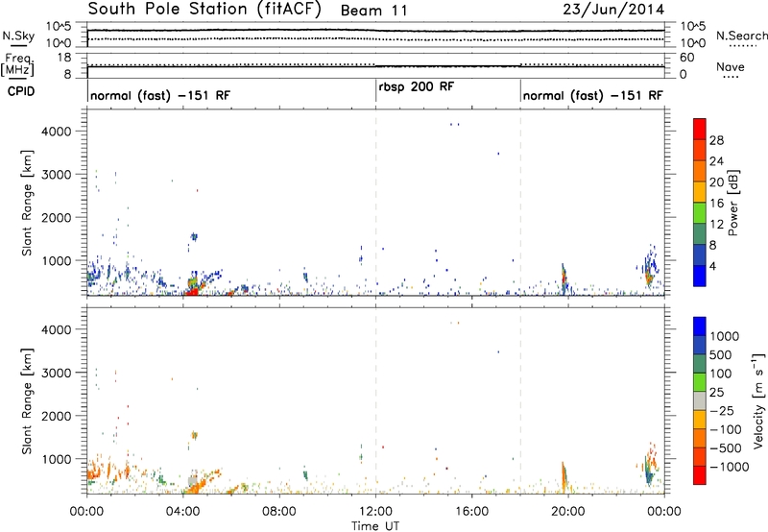Select the '16' value on the power colorbar
Viewport: 768px width, 532px height.
(x=716, y=204)
